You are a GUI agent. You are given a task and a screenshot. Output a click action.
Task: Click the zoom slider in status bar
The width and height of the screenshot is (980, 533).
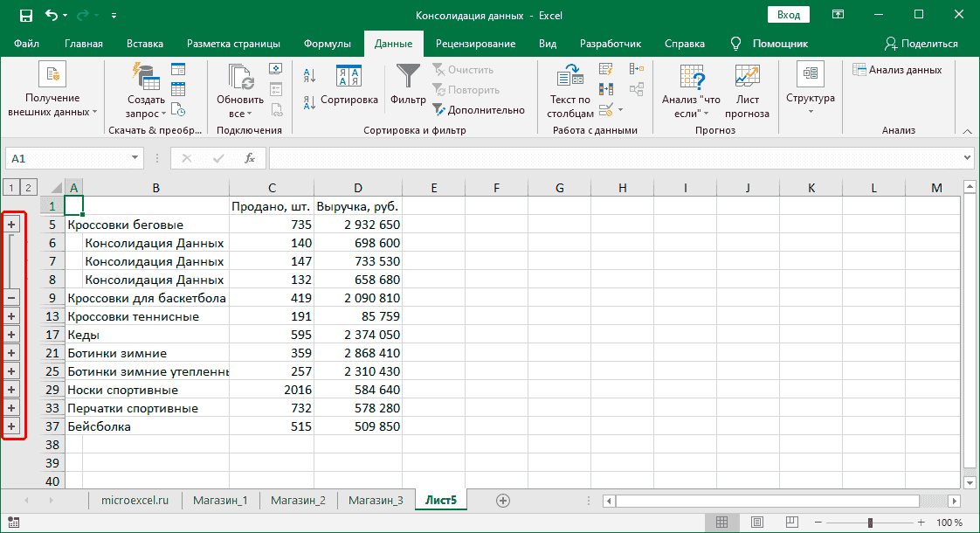point(870,523)
